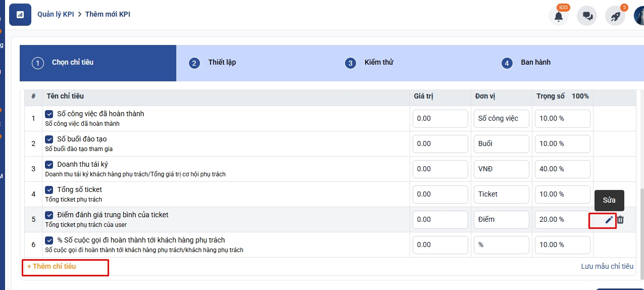Edit the 40.00 % weight field
This screenshot has width=644, height=290.
point(562,169)
